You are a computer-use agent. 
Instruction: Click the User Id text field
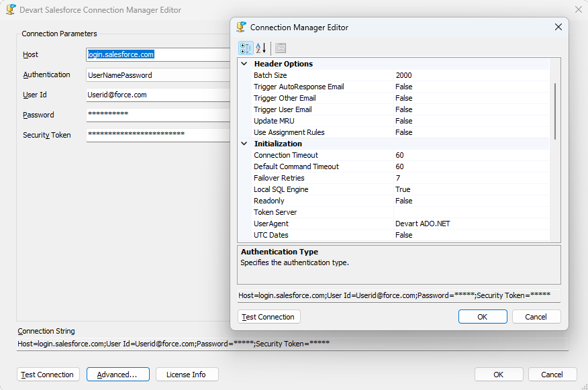pos(158,95)
